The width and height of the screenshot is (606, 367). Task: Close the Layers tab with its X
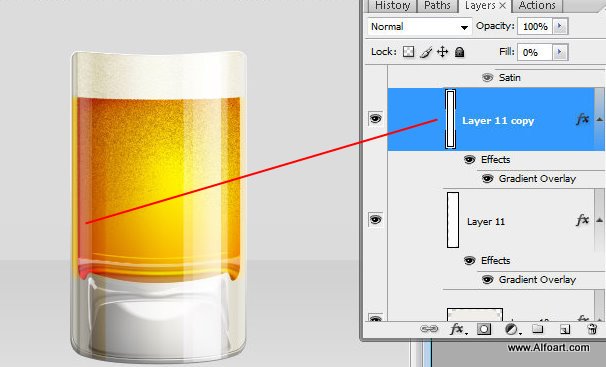(x=502, y=5)
